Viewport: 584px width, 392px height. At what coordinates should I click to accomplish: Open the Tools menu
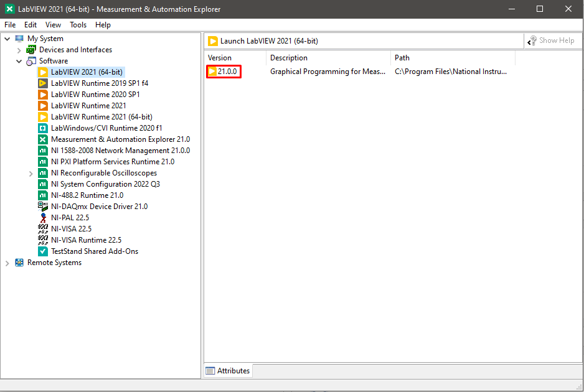78,25
